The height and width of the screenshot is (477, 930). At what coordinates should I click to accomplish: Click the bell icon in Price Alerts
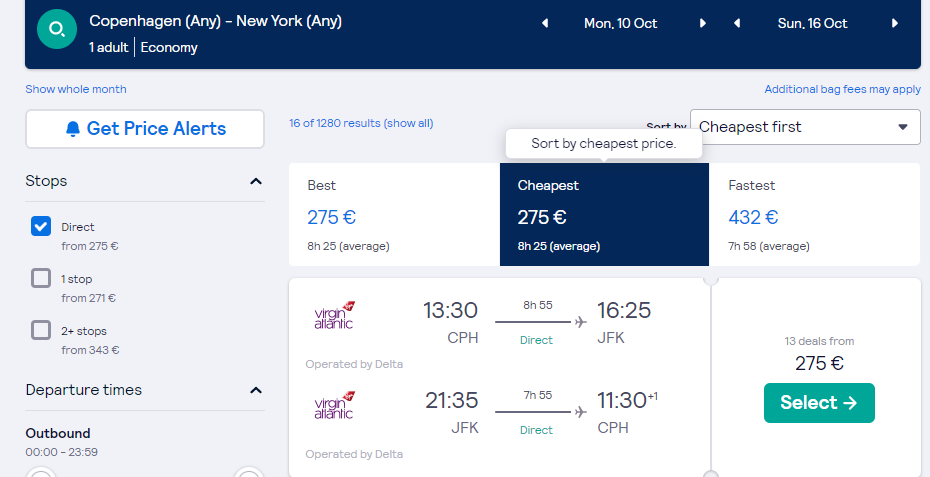[73, 129]
